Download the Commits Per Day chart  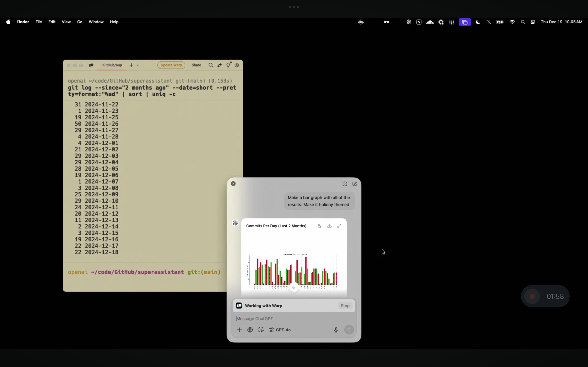(x=329, y=226)
